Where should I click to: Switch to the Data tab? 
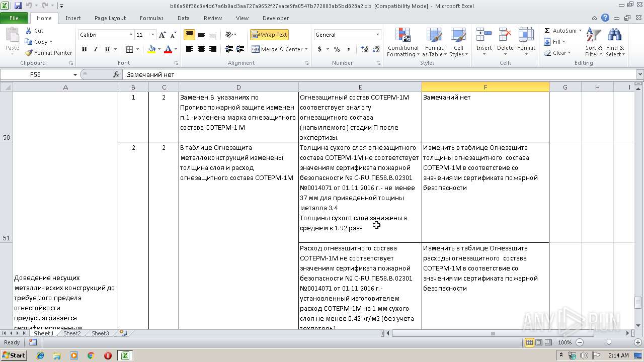pos(184,18)
